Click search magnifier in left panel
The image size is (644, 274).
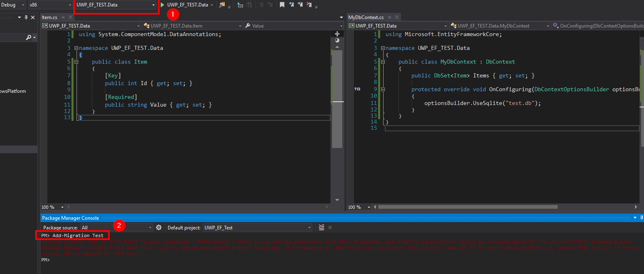click(28, 37)
